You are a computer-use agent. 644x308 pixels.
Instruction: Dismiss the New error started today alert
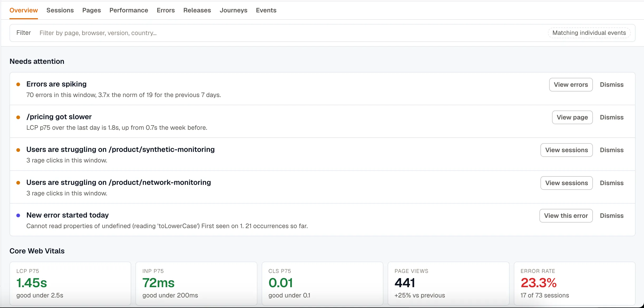pyautogui.click(x=612, y=216)
